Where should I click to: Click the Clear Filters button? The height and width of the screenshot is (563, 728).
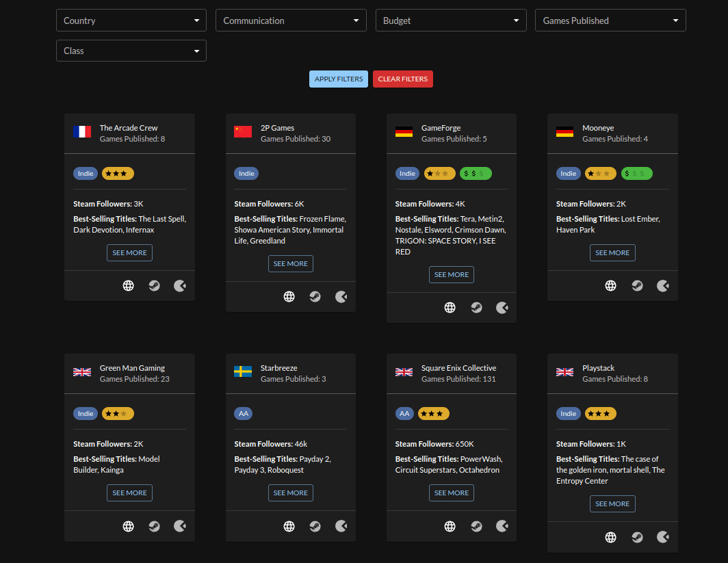tap(403, 79)
